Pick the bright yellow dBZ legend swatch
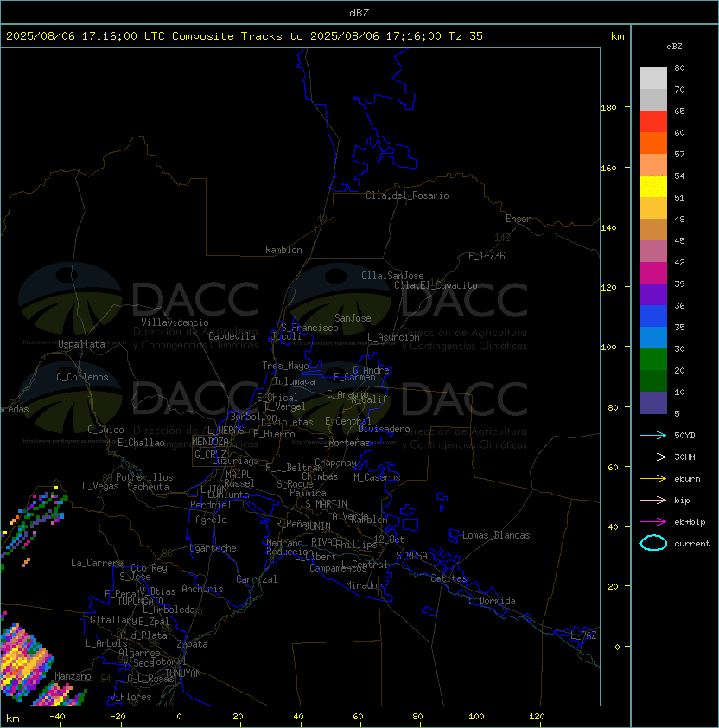This screenshot has width=719, height=728. [x=653, y=187]
